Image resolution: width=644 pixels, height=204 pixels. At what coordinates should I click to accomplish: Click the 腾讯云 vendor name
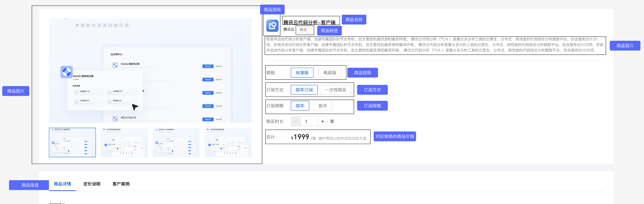[289, 29]
